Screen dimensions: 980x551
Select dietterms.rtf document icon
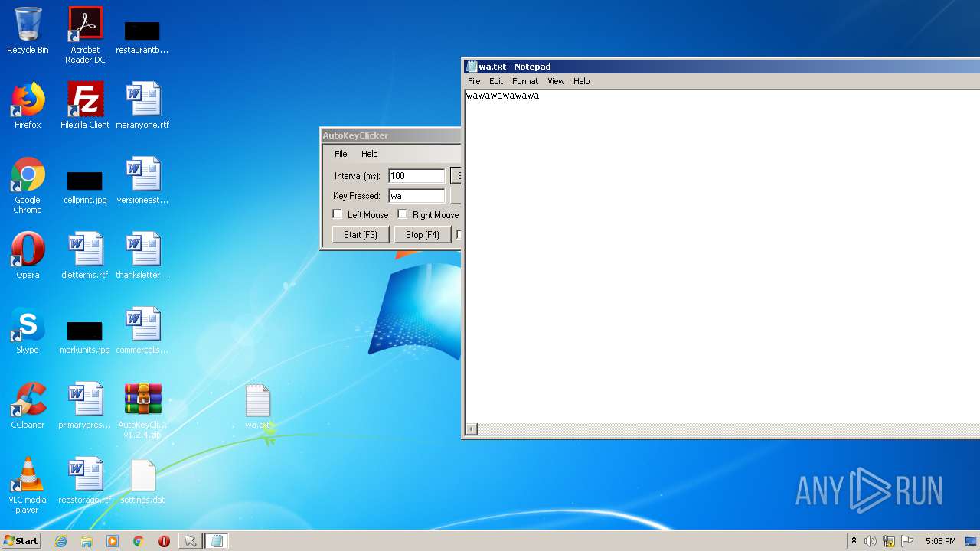85,256
